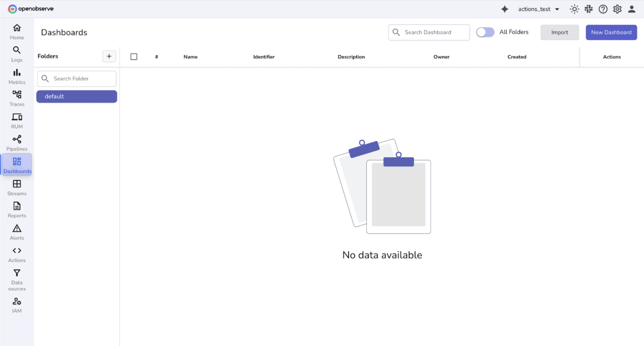Go to Pipelines
Viewport: 644px width, 346px height.
click(x=16, y=142)
